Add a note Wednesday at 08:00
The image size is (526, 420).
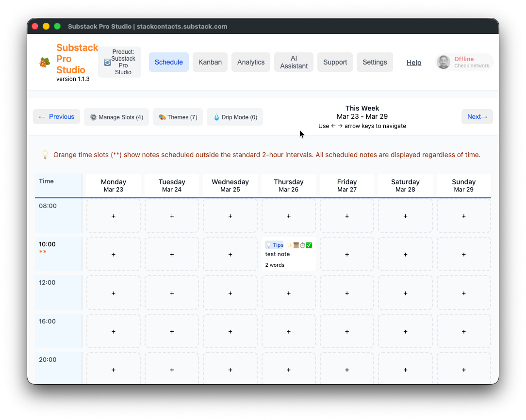pos(230,216)
